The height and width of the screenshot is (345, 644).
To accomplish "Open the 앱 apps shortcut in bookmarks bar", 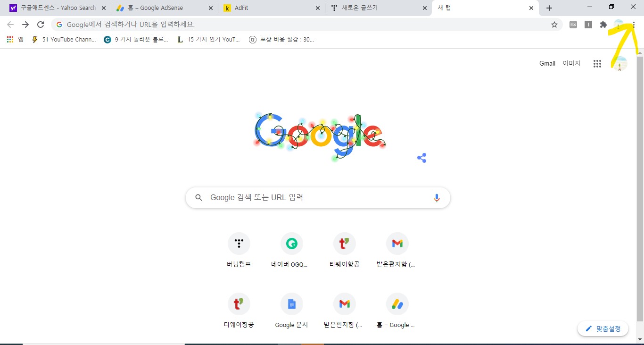I will (15, 40).
